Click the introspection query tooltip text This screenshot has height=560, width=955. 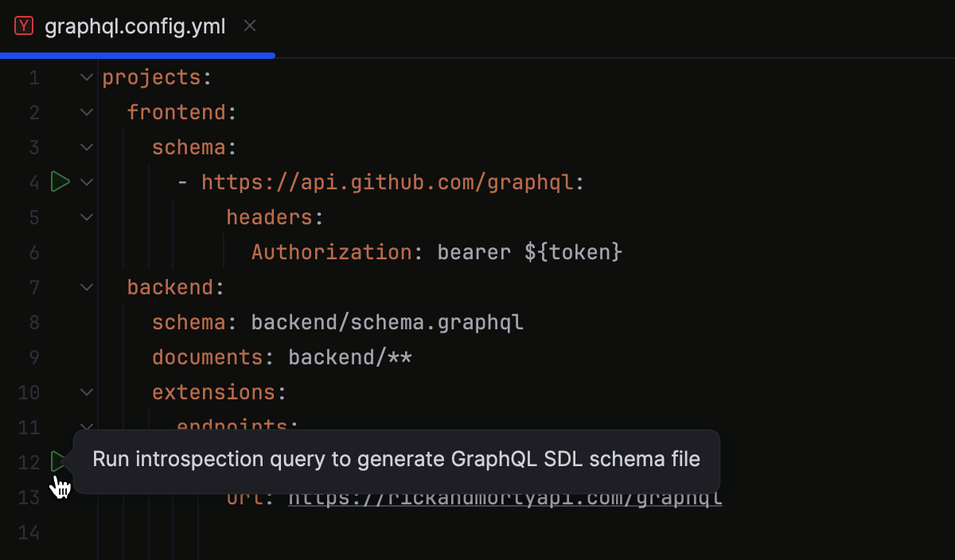coord(396,458)
